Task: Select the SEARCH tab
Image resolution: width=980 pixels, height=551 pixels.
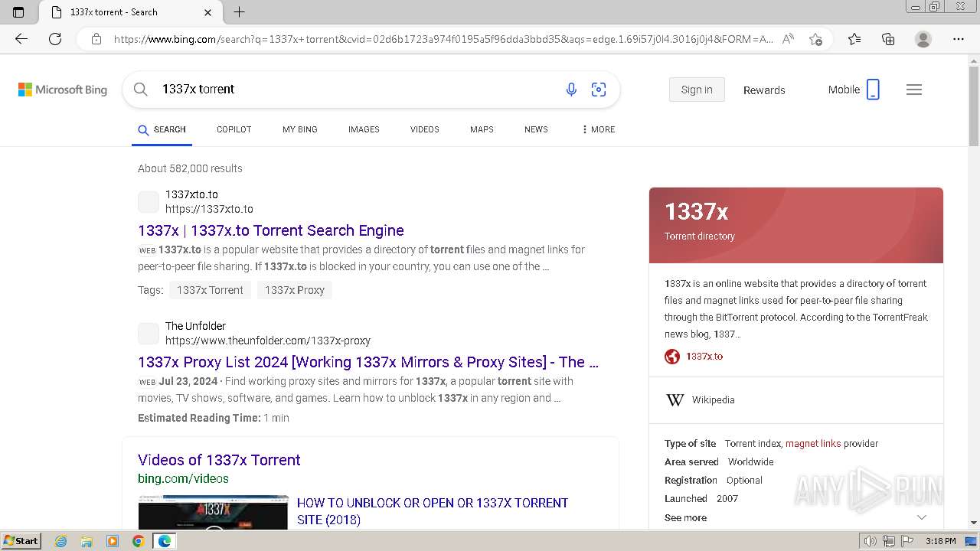Action: pos(162,129)
